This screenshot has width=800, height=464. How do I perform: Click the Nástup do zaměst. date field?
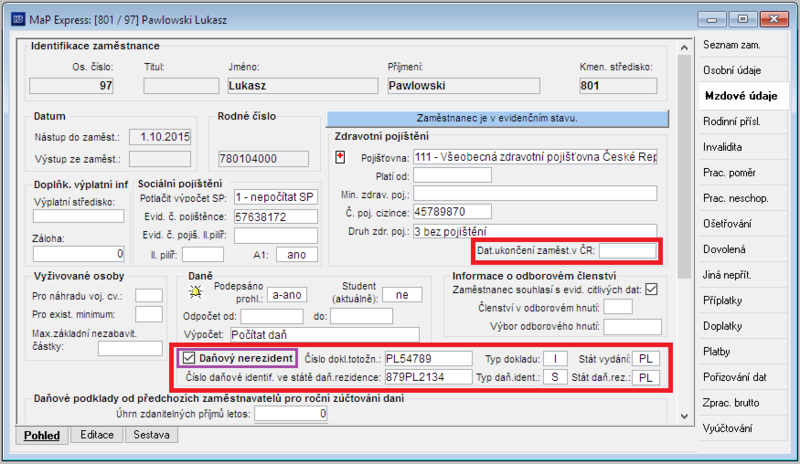click(160, 137)
